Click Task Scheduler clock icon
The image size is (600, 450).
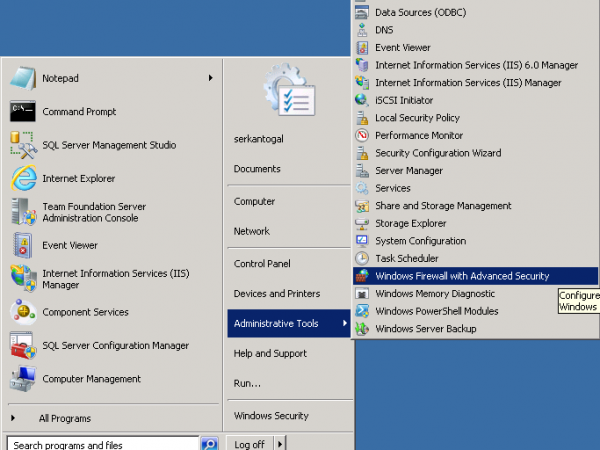(x=362, y=259)
